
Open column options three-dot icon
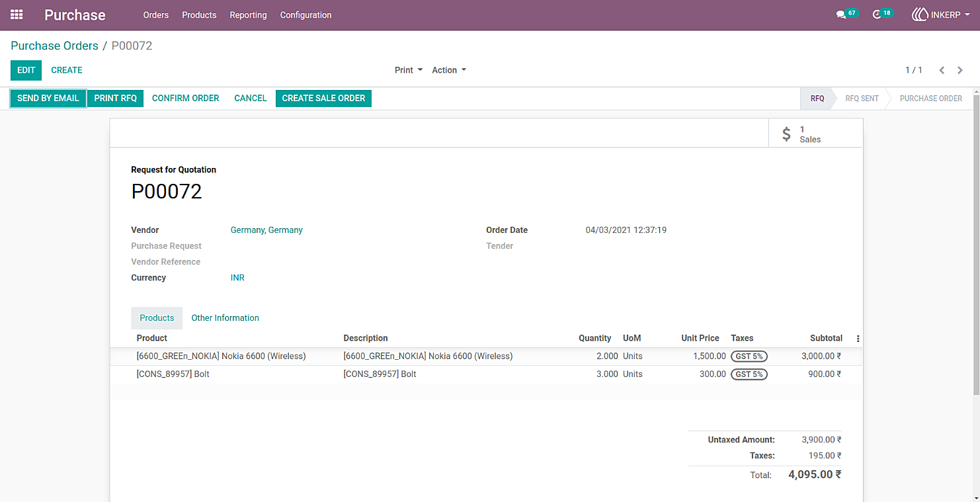pyautogui.click(x=858, y=339)
